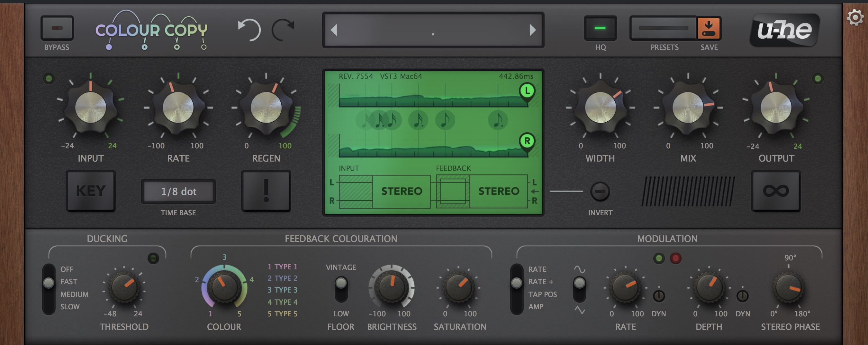Click the SATURATION knob
The height and width of the screenshot is (345, 868).
click(458, 287)
